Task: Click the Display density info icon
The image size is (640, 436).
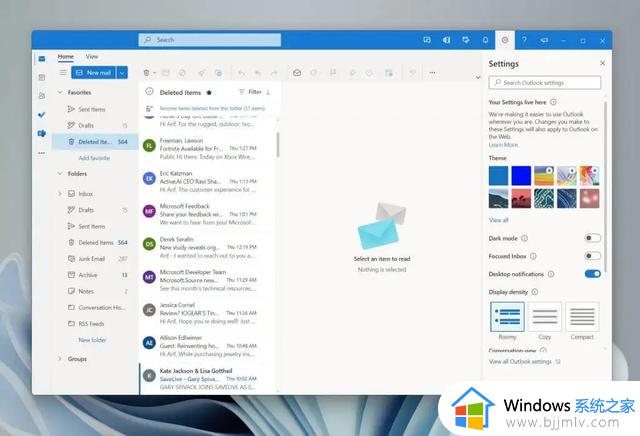Action: pyautogui.click(x=535, y=292)
